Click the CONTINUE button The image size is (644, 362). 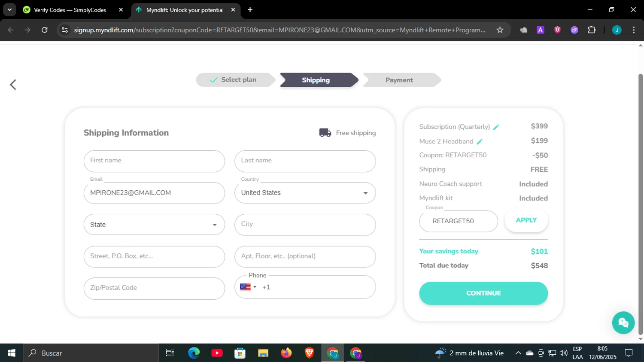483,293
